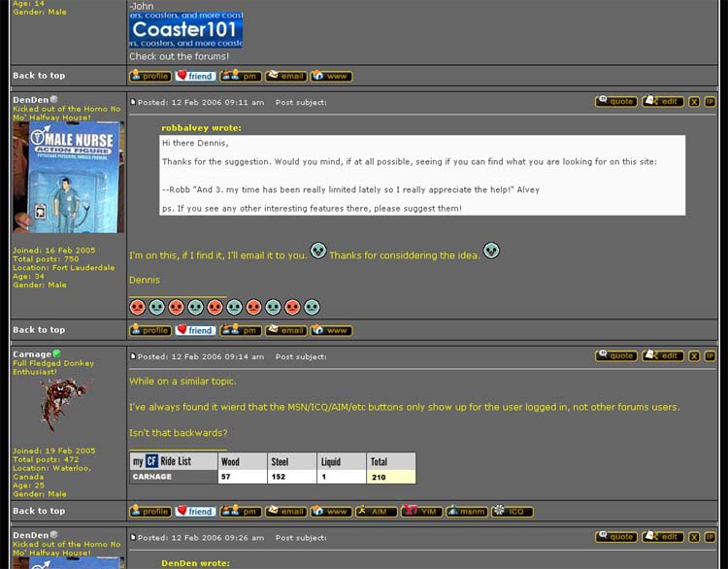This screenshot has height=569, width=728.
Task: Click Back to top under DenDen's first post
Action: point(39,330)
